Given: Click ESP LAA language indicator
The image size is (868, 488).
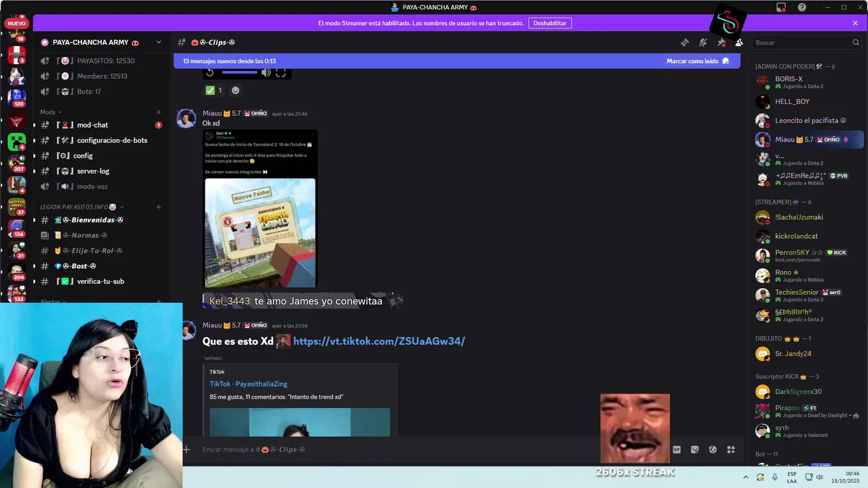Looking at the screenshot, I should point(792,477).
